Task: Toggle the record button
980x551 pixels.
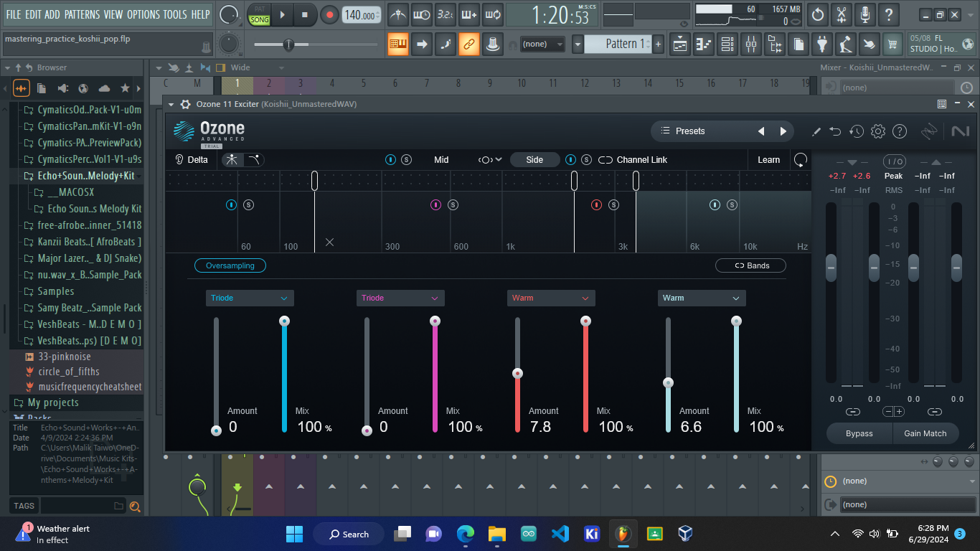Action: coord(329,14)
